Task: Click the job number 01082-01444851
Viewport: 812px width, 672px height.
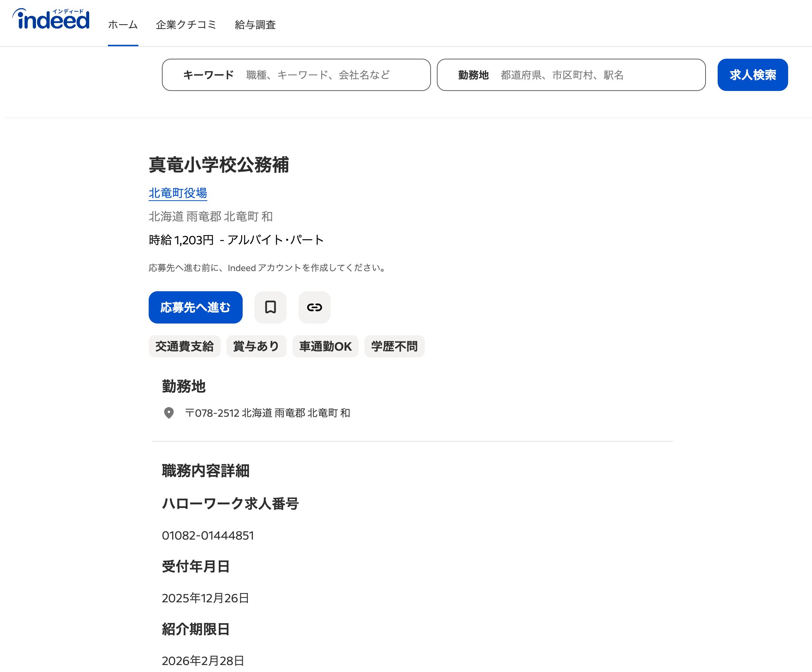Action: point(208,536)
